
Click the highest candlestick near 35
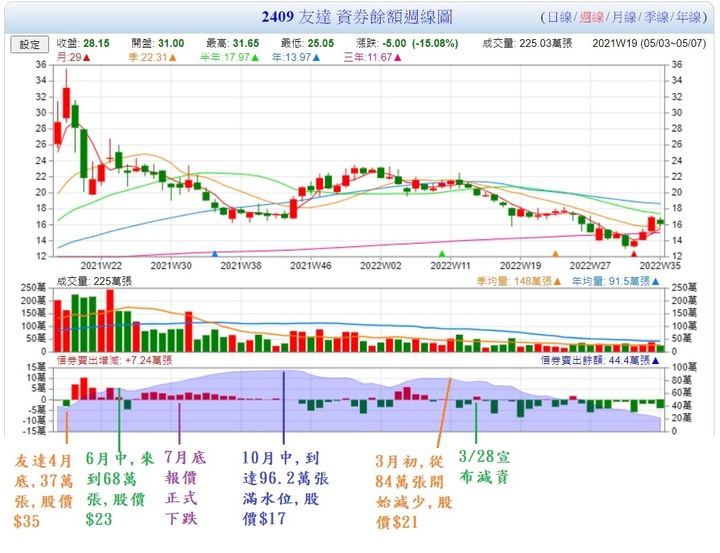click(x=66, y=96)
